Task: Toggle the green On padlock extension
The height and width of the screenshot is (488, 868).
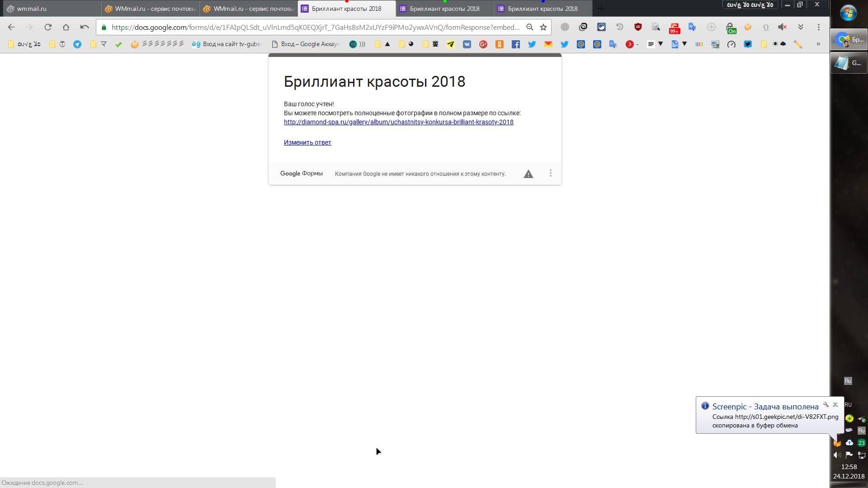Action: 731,28
